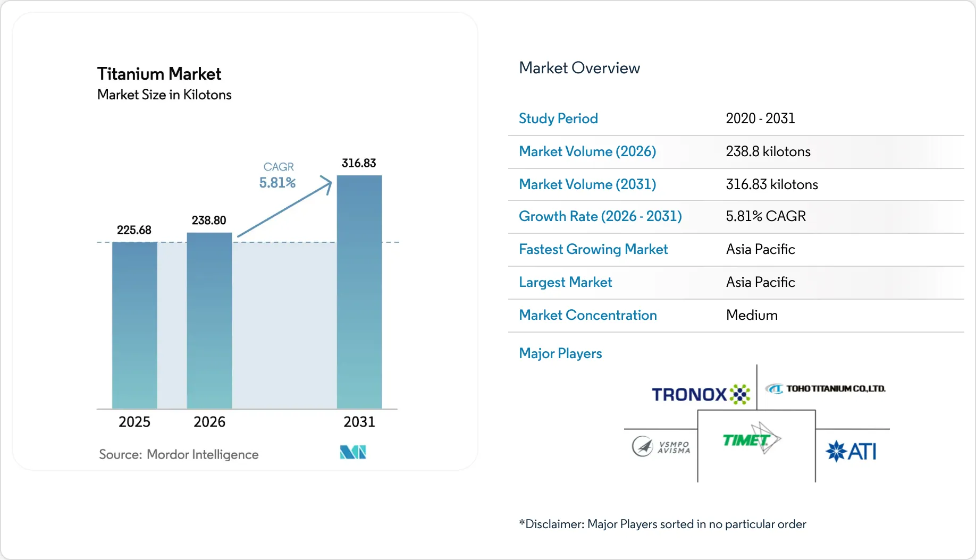Click the Toho Titanium Co., Ltd. logo
The image size is (976, 560).
coord(826,388)
